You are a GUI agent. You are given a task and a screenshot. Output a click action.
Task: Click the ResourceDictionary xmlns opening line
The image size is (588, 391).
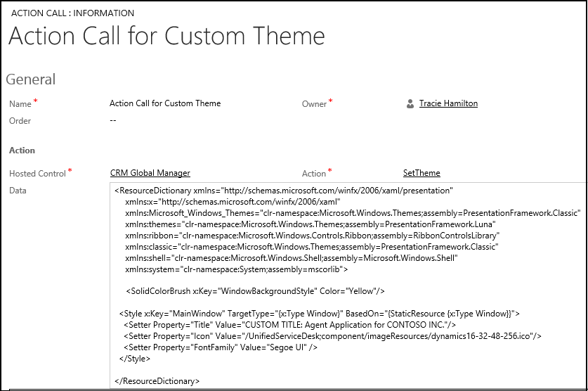tap(284, 191)
